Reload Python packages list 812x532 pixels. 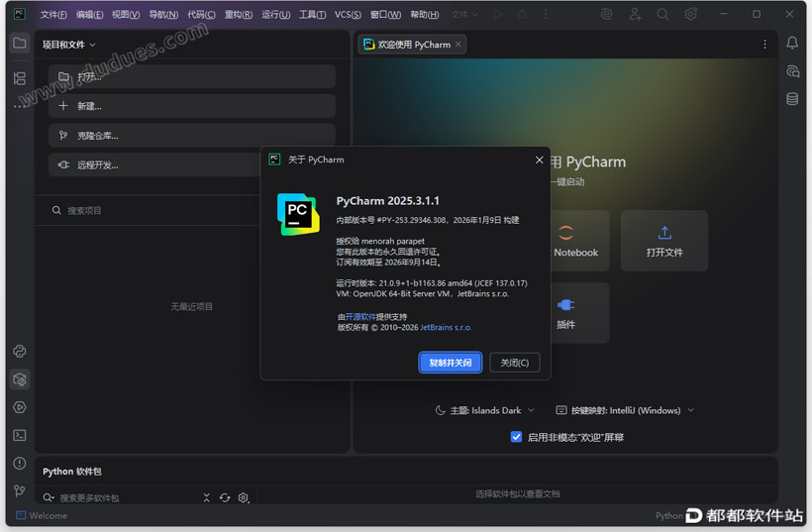(225, 497)
